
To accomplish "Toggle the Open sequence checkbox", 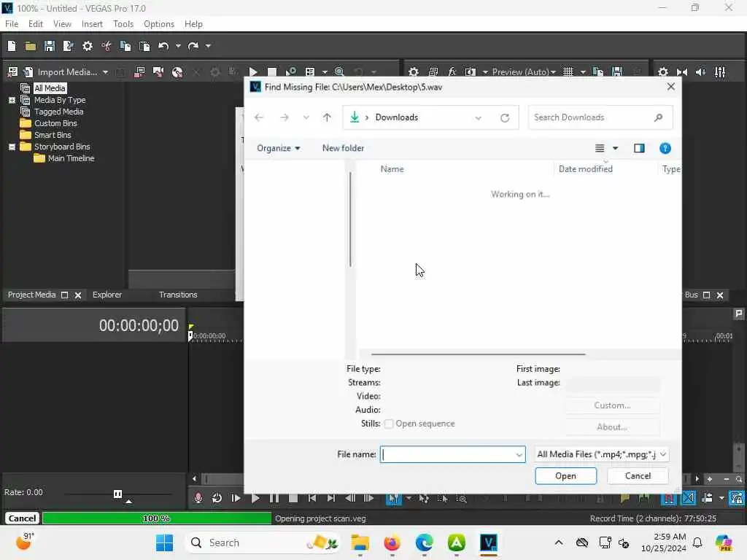I will click(x=389, y=424).
